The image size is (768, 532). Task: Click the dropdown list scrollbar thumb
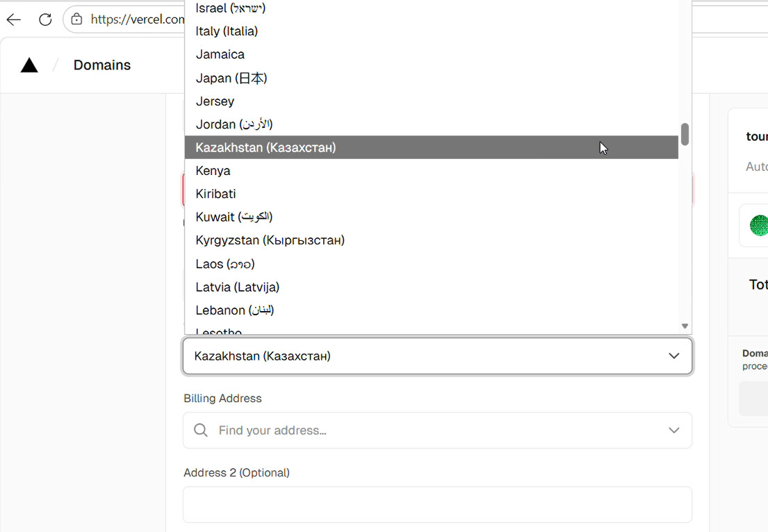click(685, 134)
